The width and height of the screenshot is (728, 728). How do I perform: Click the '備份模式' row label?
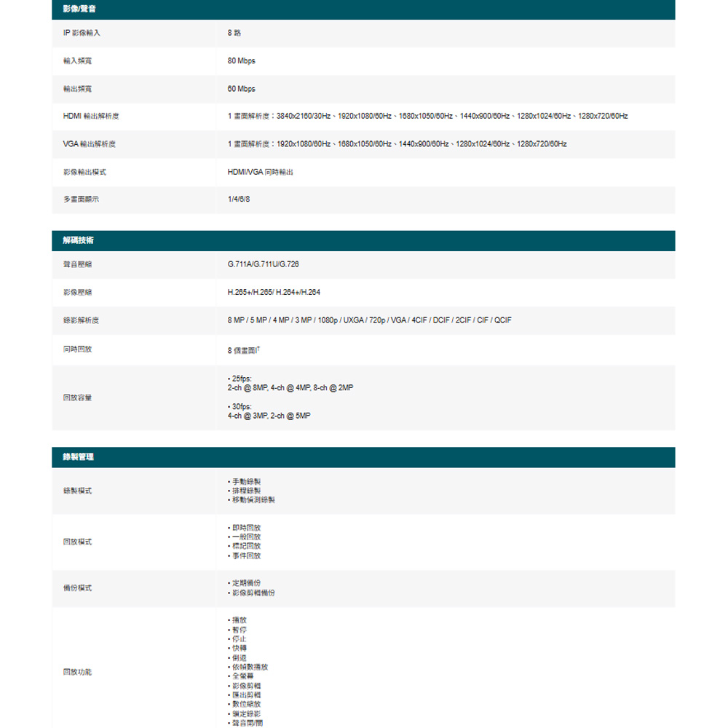click(x=78, y=587)
